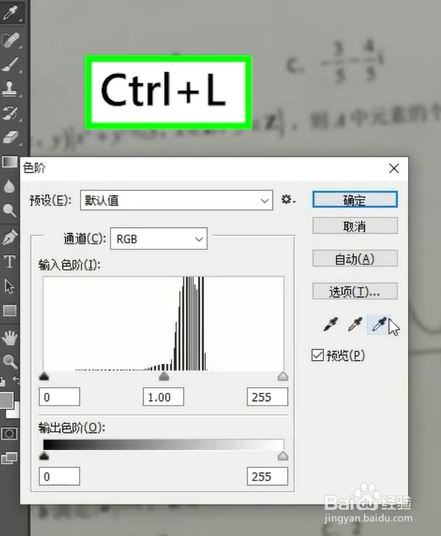Viewport: 441px width, 536px height.
Task: Select the Eyedropper tool in the toolbar
Action: pos(10,13)
